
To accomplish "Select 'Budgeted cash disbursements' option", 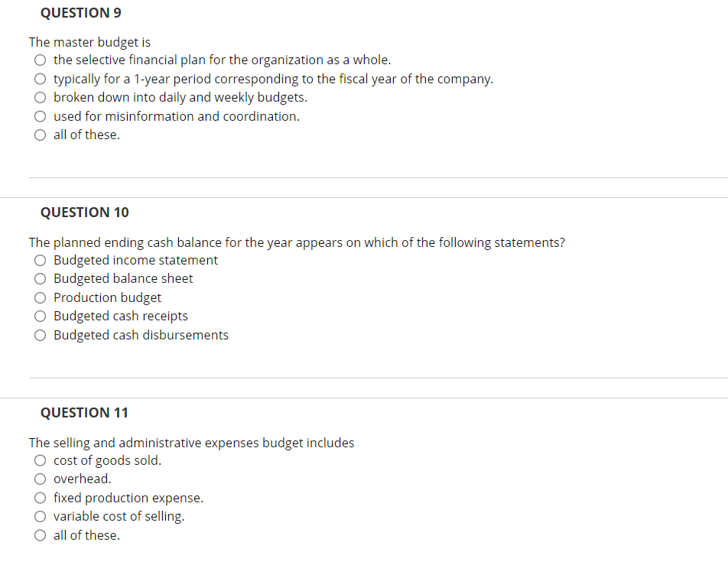I will tap(40, 335).
